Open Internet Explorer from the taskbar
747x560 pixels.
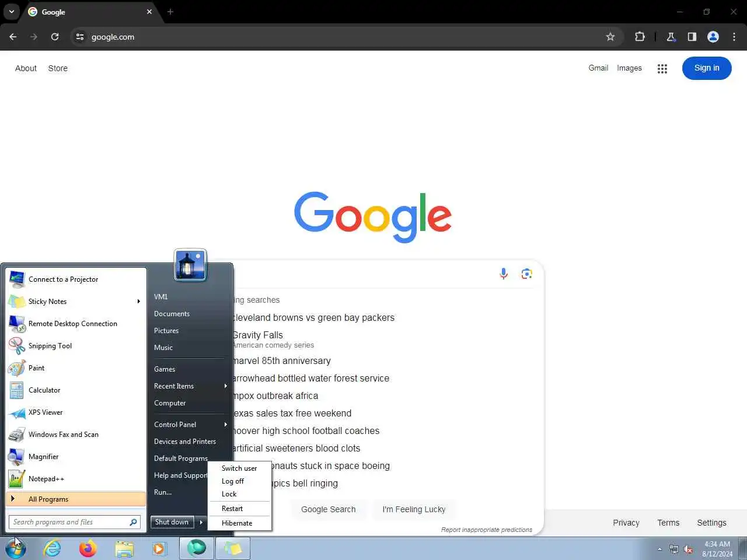tap(53, 548)
